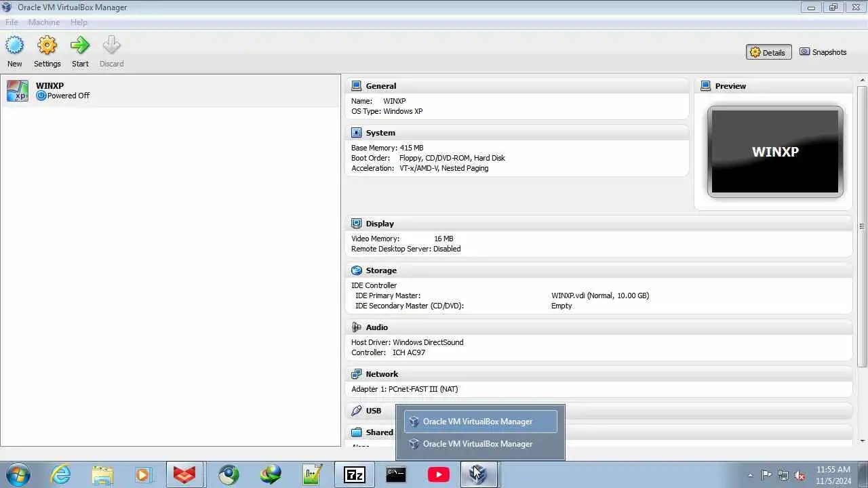The height and width of the screenshot is (488, 868).
Task: Click the Powered Off status text
Action: [68, 96]
